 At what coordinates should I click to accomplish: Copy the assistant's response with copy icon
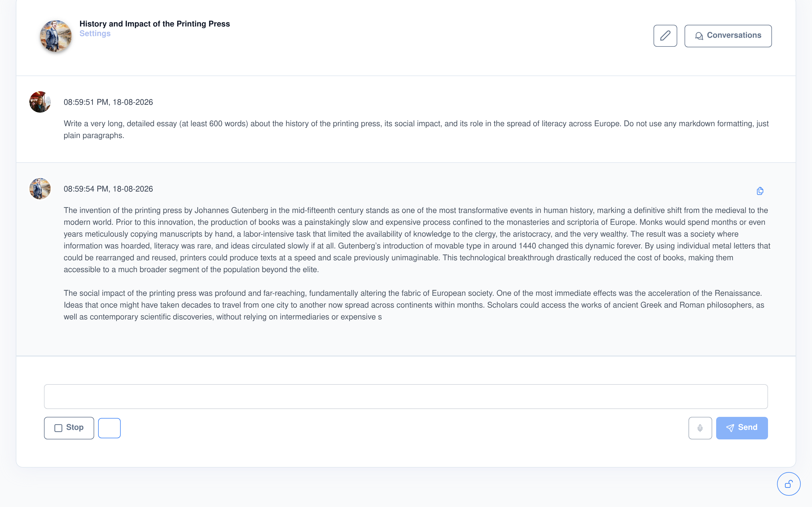pyautogui.click(x=760, y=191)
